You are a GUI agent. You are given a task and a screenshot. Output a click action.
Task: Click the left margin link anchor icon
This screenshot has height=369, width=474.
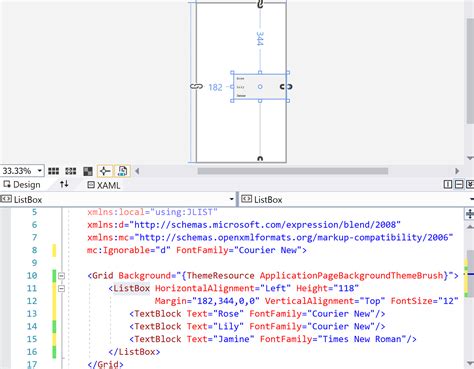point(196,87)
